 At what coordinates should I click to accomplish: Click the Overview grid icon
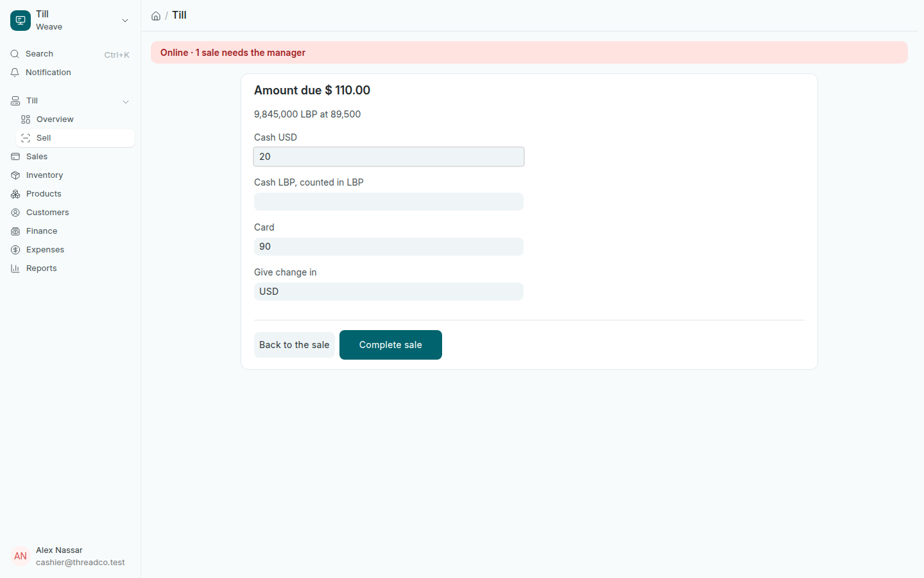pos(26,119)
